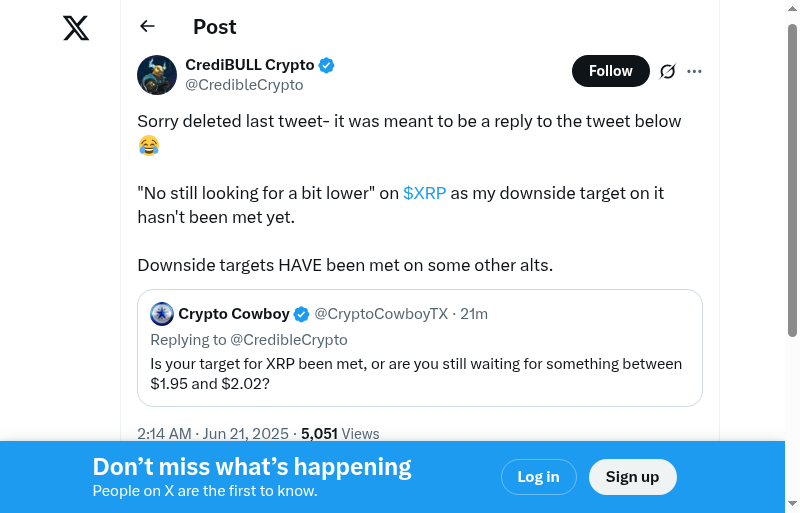This screenshot has width=800, height=513.
Task: Click the Grok explain icon
Action: [667, 71]
